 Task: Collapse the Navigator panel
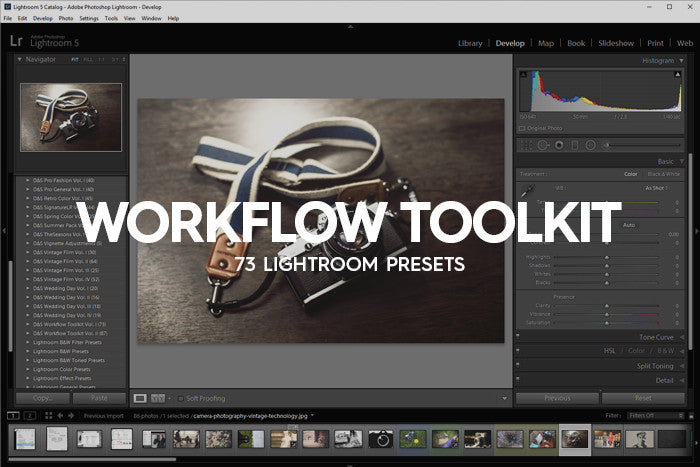[x=20, y=59]
